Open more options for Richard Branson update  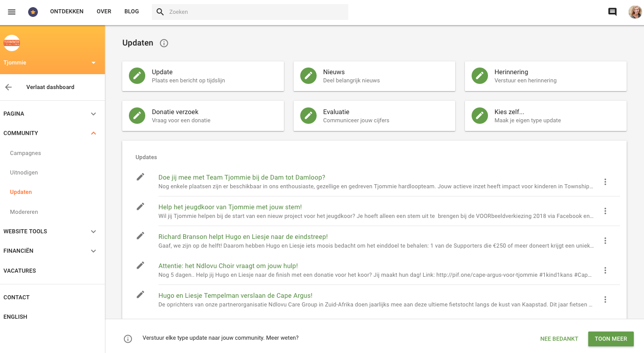click(x=605, y=240)
